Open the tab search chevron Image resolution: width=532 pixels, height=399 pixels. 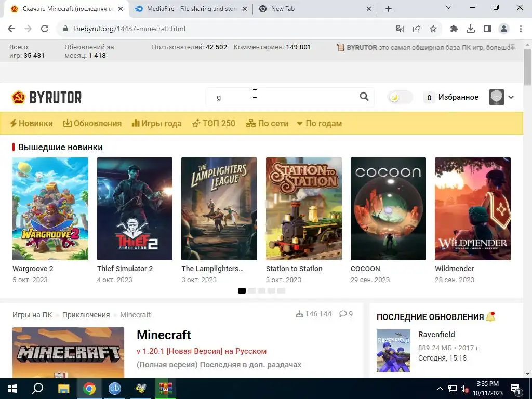pyautogui.click(x=448, y=7)
